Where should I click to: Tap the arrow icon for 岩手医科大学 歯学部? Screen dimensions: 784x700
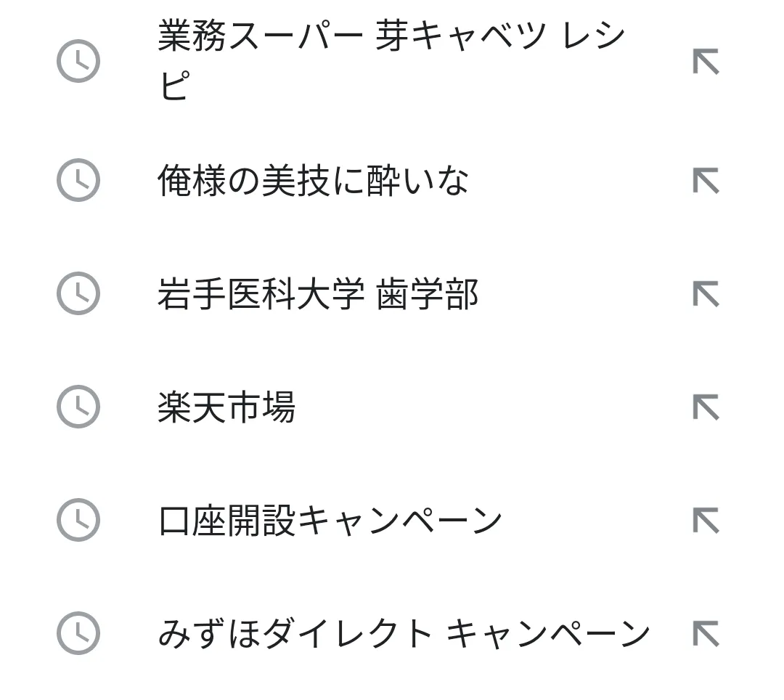pos(706,293)
